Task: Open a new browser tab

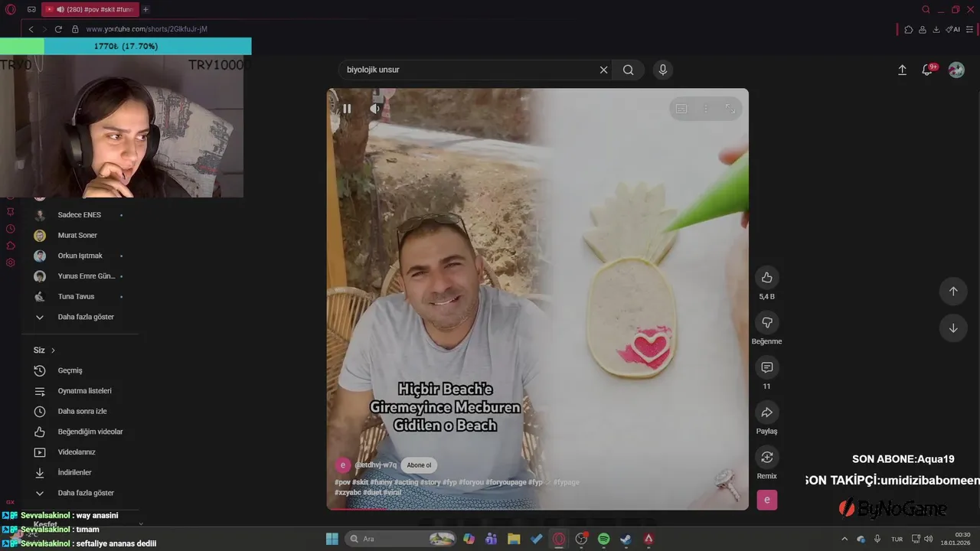Action: 145,9
